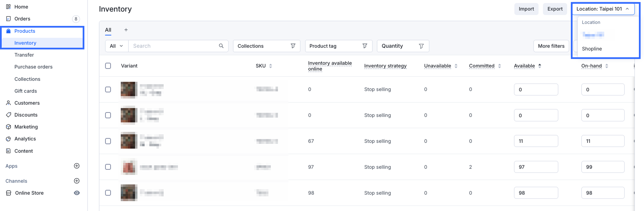Expand the Product tag filter

(x=338, y=46)
